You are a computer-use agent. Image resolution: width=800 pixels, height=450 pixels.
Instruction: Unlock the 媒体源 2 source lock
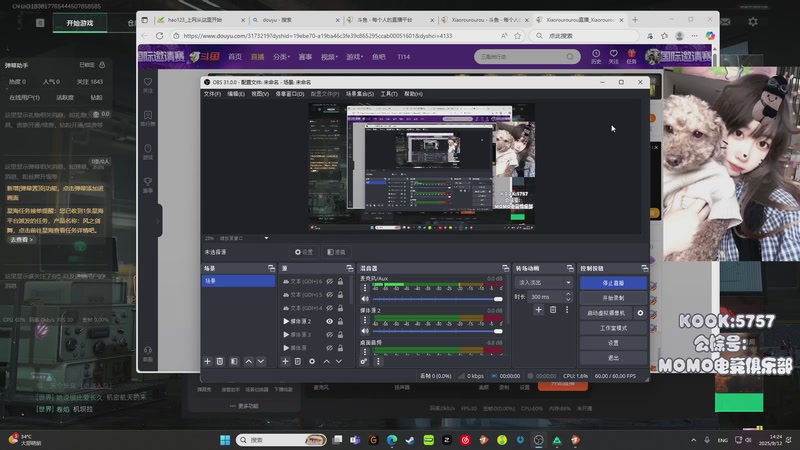[340, 321]
